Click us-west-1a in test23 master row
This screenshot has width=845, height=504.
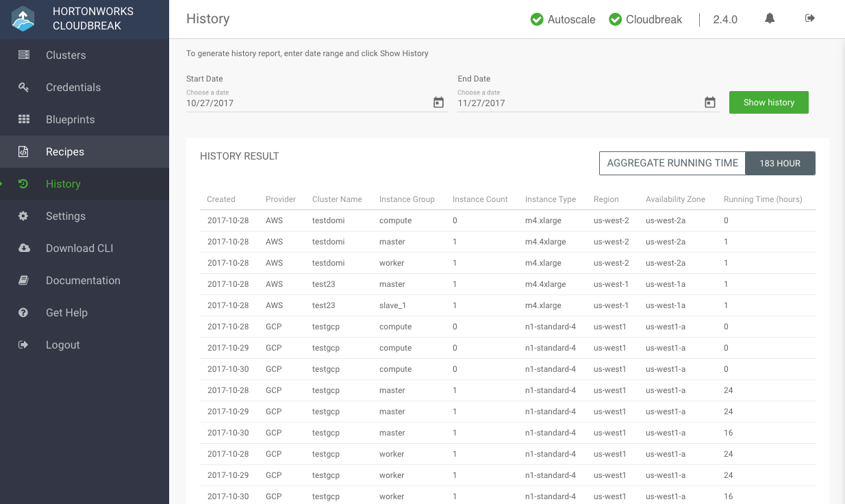click(x=665, y=284)
